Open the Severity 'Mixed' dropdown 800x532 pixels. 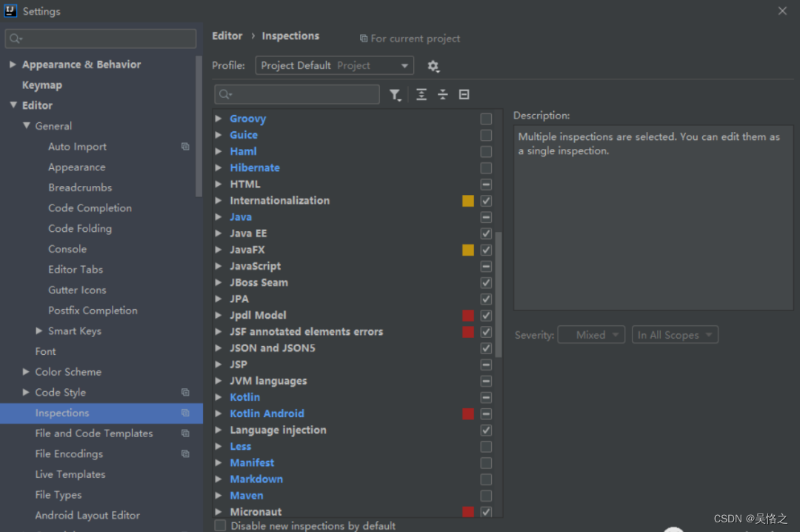591,335
